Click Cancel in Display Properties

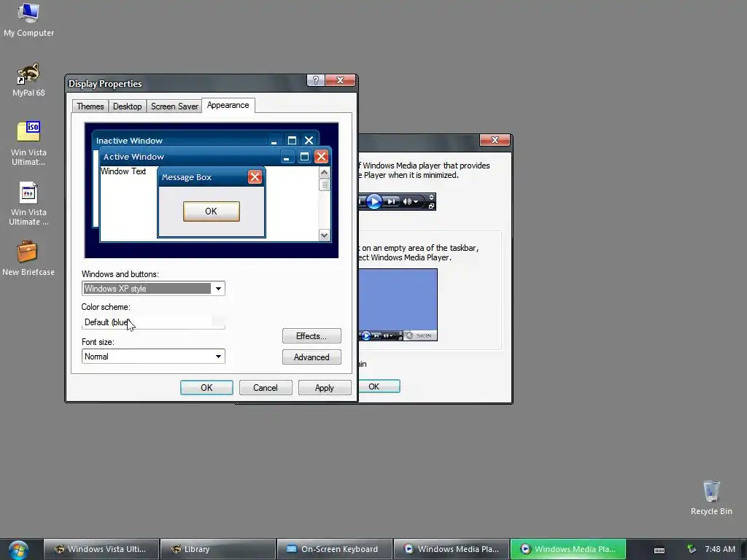click(266, 388)
